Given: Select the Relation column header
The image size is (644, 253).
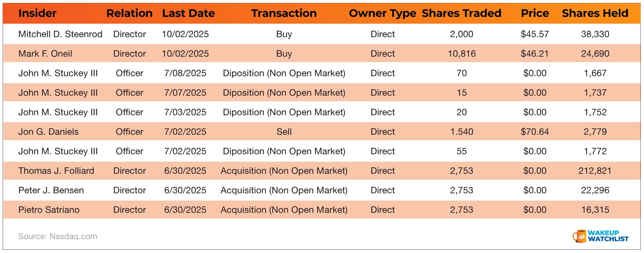Looking at the screenshot, I should coord(129,13).
